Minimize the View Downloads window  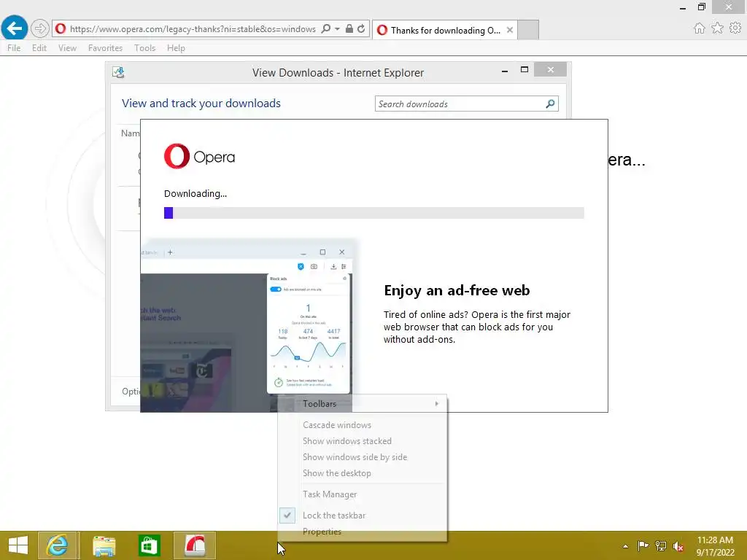[505, 71]
